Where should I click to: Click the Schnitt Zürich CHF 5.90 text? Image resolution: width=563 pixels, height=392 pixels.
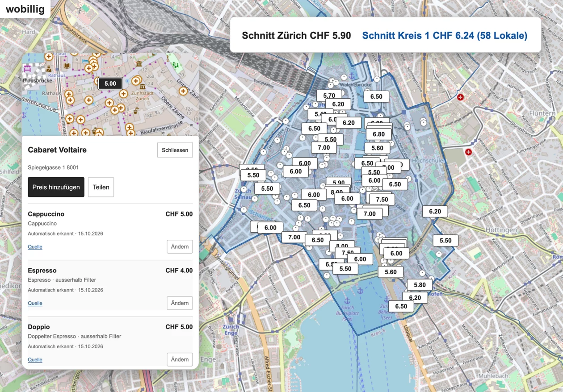pyautogui.click(x=296, y=35)
